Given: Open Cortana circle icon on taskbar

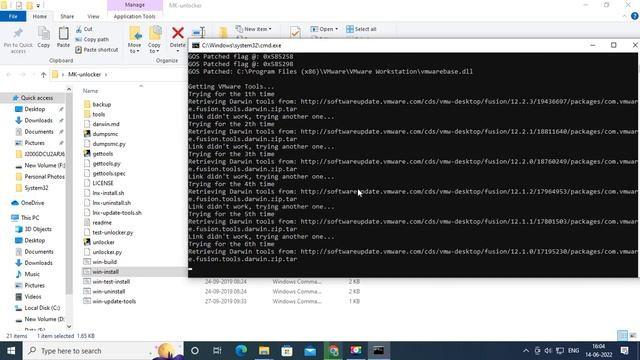Looking at the screenshot, I should (x=195, y=351).
